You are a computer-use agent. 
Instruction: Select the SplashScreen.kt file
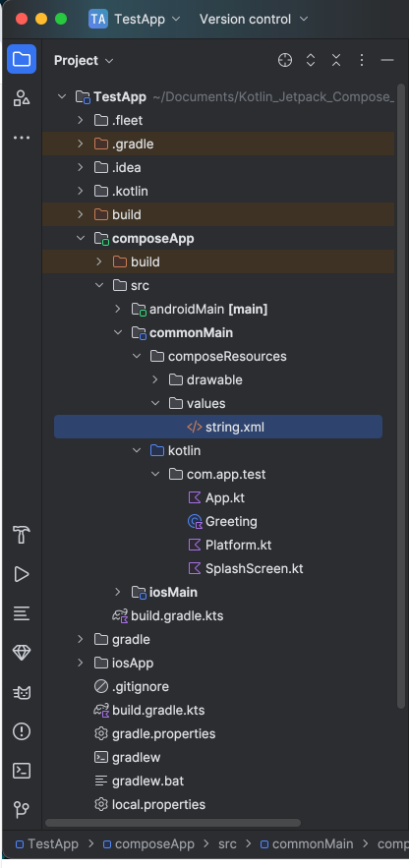coord(254,568)
